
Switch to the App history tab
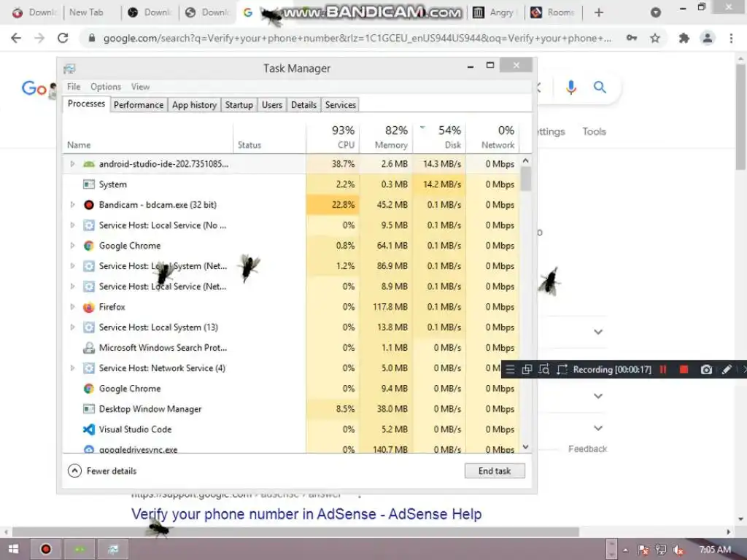pyautogui.click(x=194, y=105)
